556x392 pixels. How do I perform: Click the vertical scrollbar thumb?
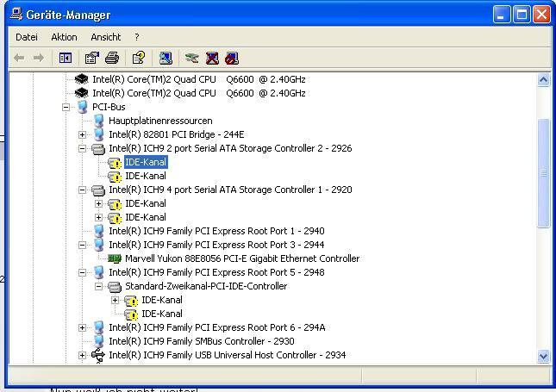[544, 173]
